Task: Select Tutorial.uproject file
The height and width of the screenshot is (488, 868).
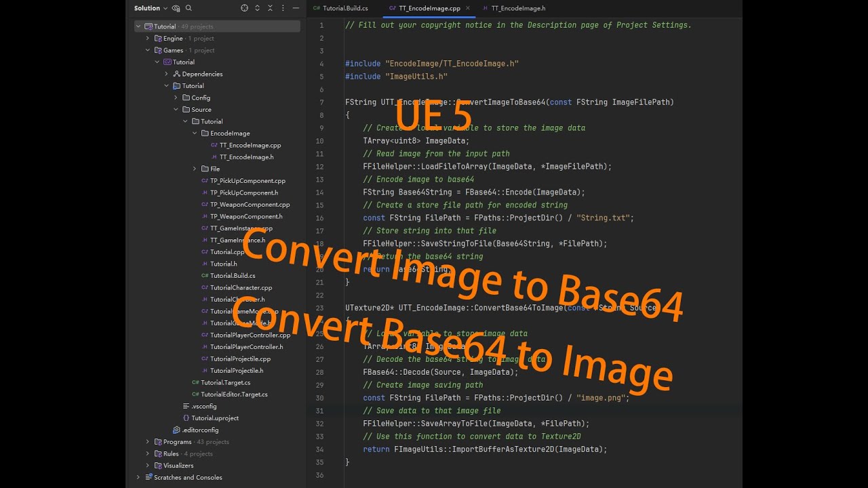Action: 215,418
